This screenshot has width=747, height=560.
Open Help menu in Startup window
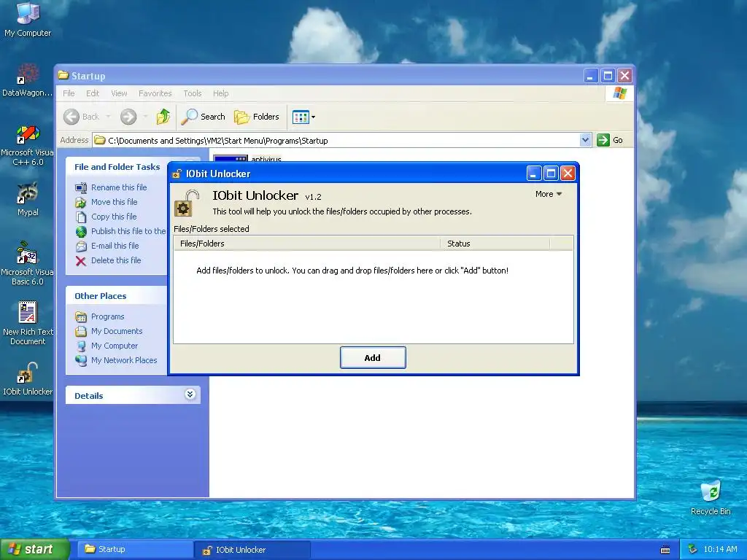220,93
